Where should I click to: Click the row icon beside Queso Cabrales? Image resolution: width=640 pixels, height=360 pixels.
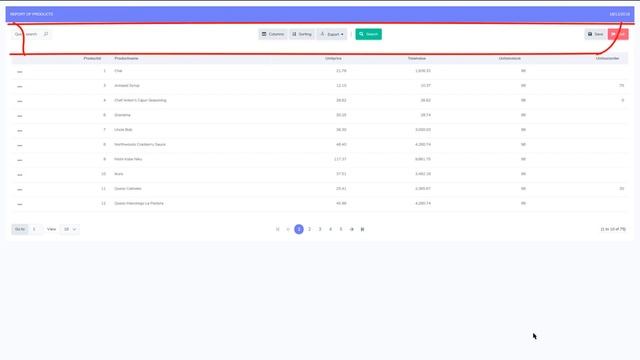[x=20, y=189]
